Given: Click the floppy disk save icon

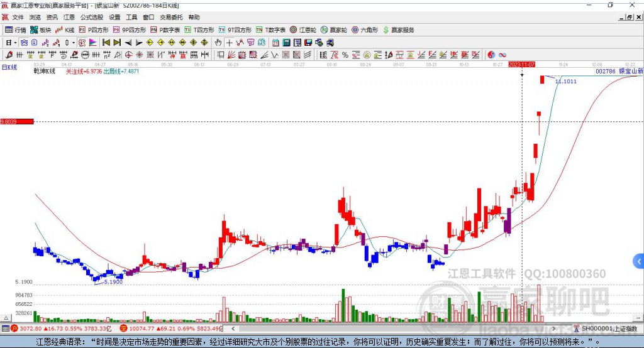Looking at the screenshot, I should pyautogui.click(x=308, y=42).
